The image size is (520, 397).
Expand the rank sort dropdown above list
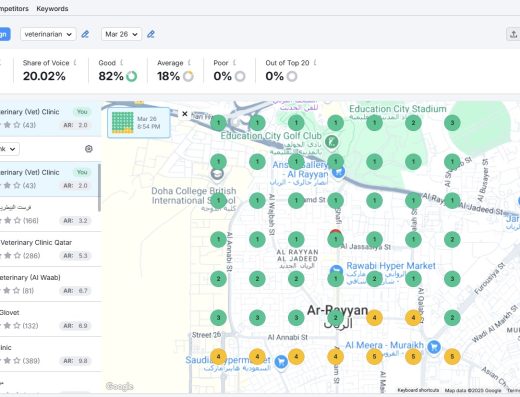[9, 149]
